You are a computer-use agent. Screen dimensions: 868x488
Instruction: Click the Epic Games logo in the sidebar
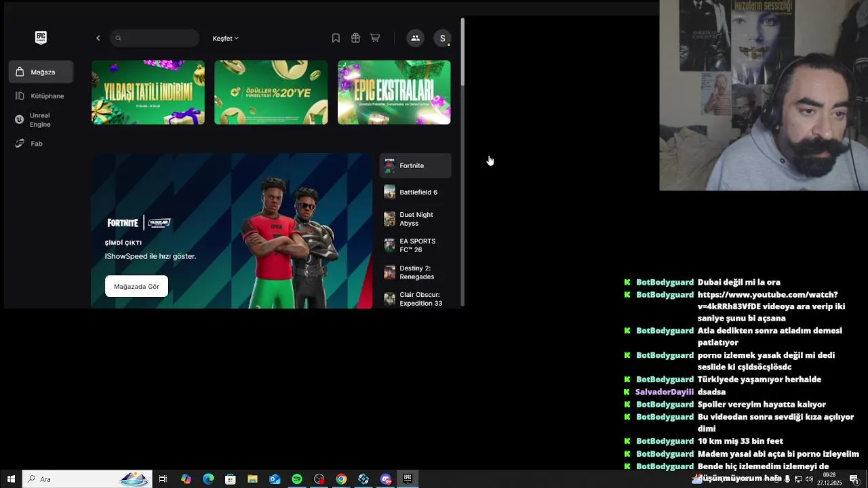41,38
